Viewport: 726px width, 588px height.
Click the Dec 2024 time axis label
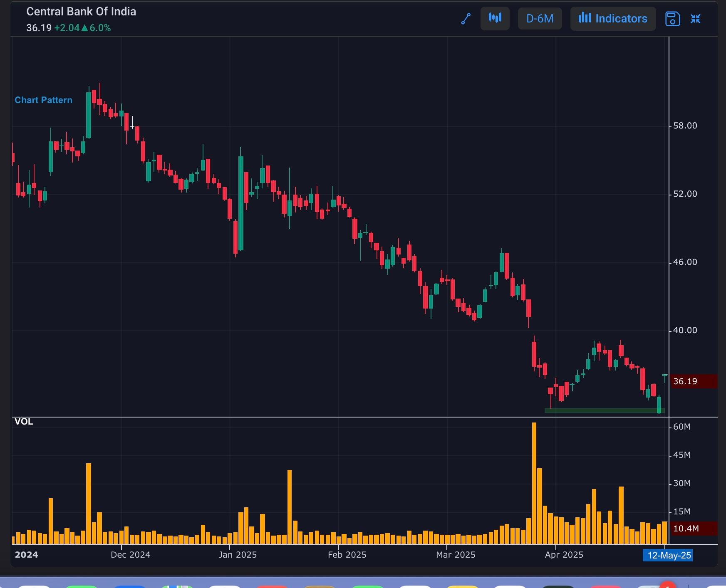click(x=130, y=555)
